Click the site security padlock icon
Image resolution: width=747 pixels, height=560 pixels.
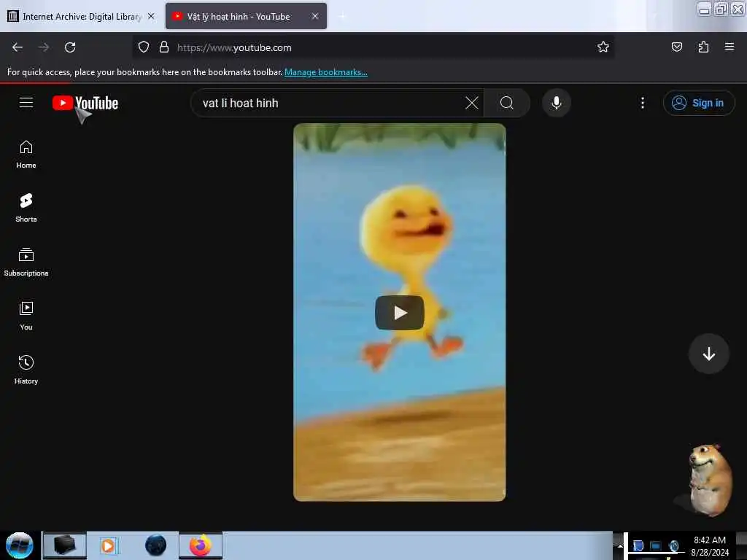click(x=164, y=47)
